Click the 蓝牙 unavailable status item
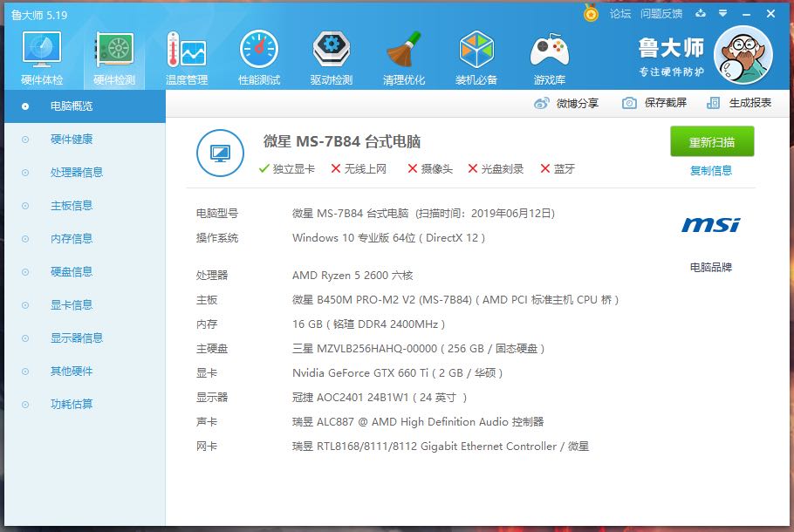 [558, 169]
